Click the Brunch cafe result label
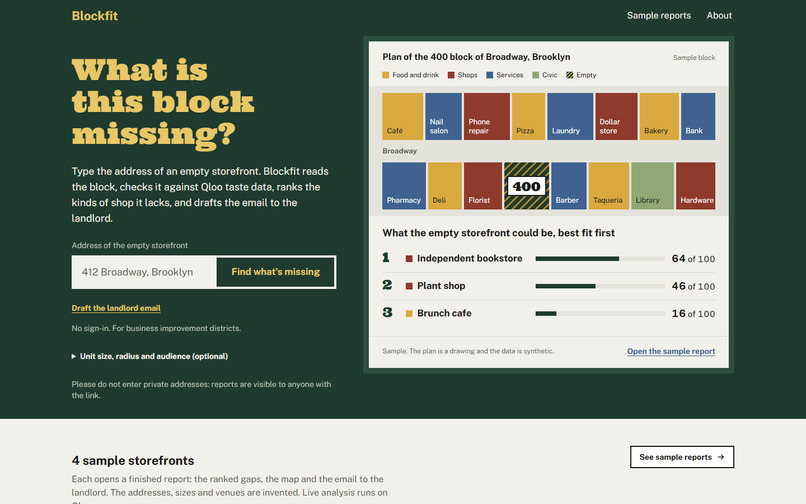 (x=444, y=313)
